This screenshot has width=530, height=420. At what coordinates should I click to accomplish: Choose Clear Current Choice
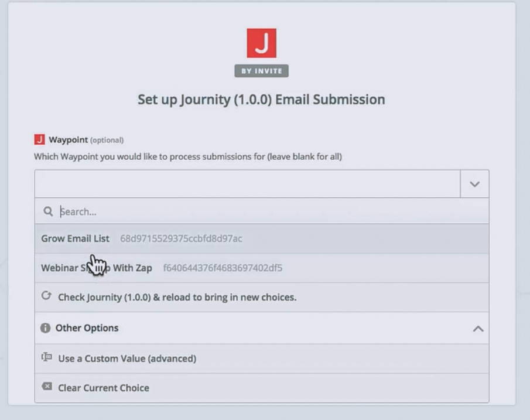click(x=262, y=388)
